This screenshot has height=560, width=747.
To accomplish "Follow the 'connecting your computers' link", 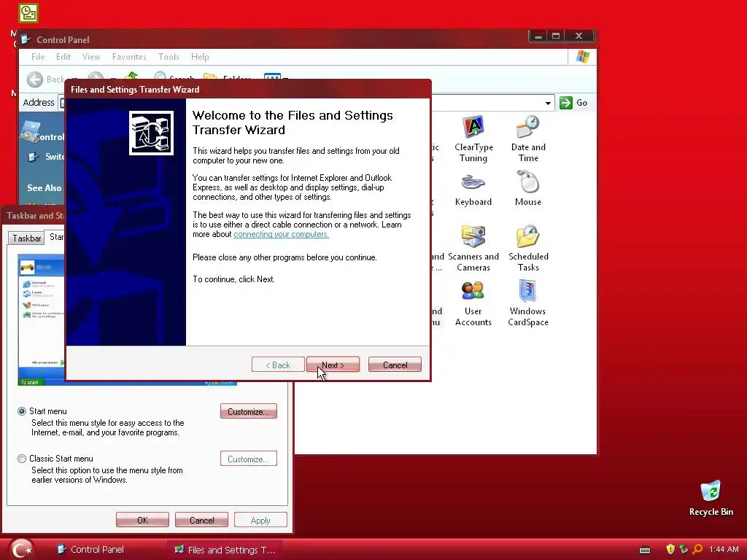I will (281, 234).
